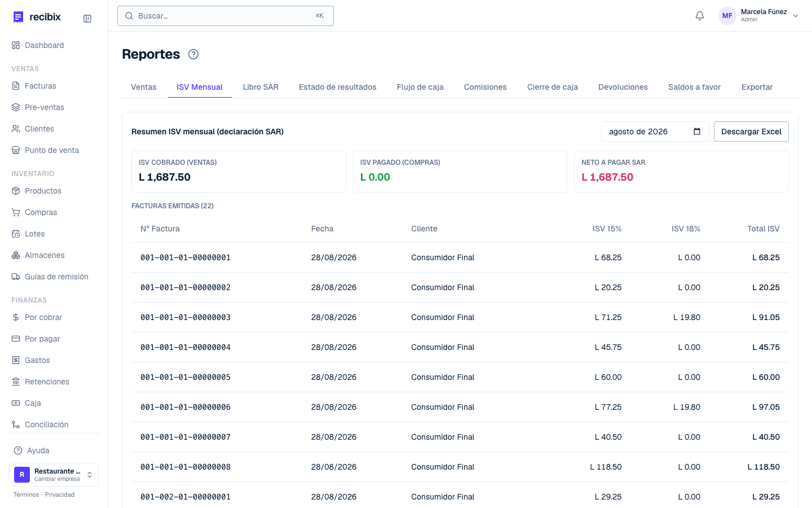Open Caja in sidebar
812x508 pixels.
click(x=54, y=403)
